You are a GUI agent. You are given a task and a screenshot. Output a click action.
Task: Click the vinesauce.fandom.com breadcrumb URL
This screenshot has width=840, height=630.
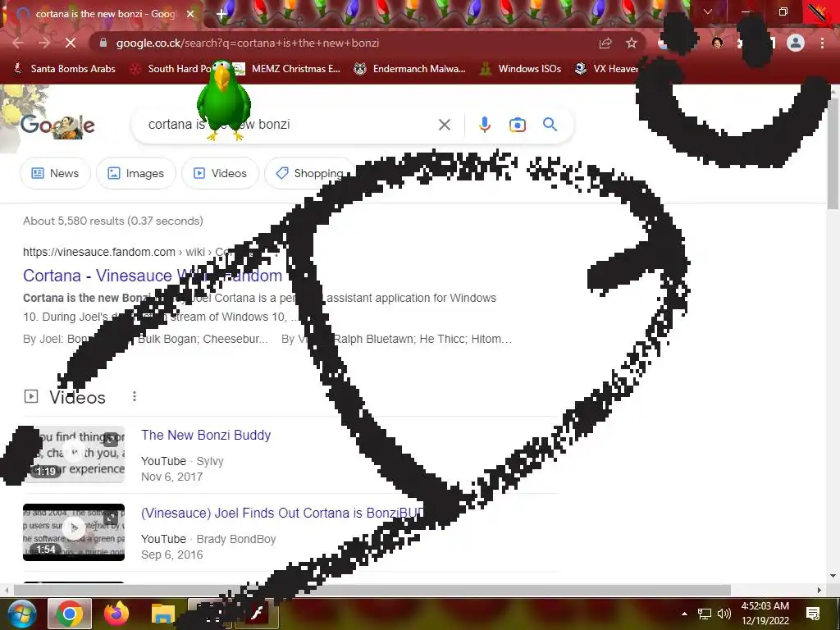(x=99, y=252)
